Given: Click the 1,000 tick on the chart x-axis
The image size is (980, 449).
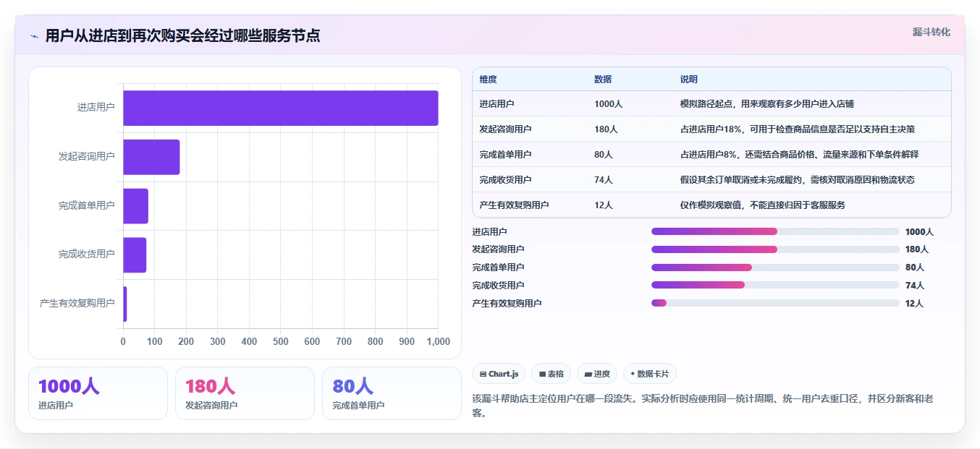Looking at the screenshot, I should [438, 342].
